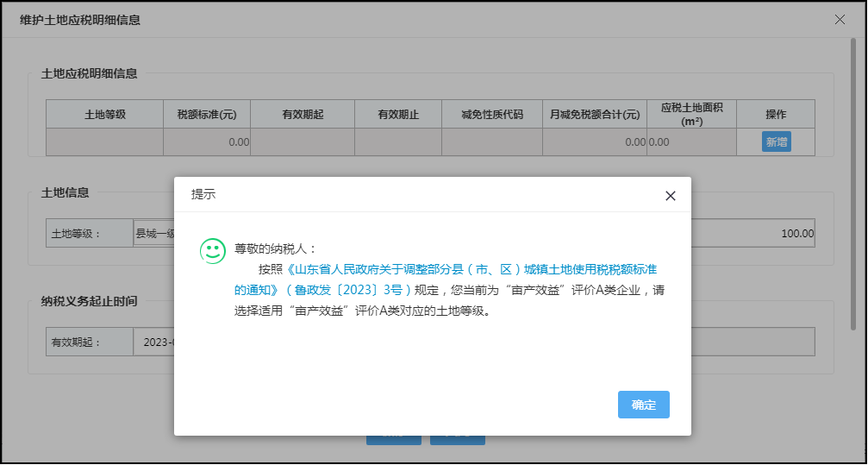The width and height of the screenshot is (868, 465).
Task: Click the green smiley face icon
Action: pyautogui.click(x=213, y=251)
